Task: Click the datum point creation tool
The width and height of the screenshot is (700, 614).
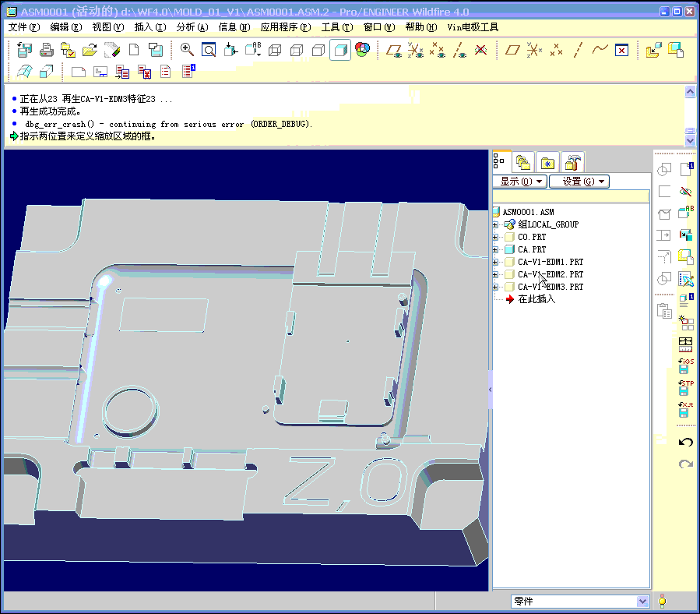Action: pyautogui.click(x=556, y=50)
